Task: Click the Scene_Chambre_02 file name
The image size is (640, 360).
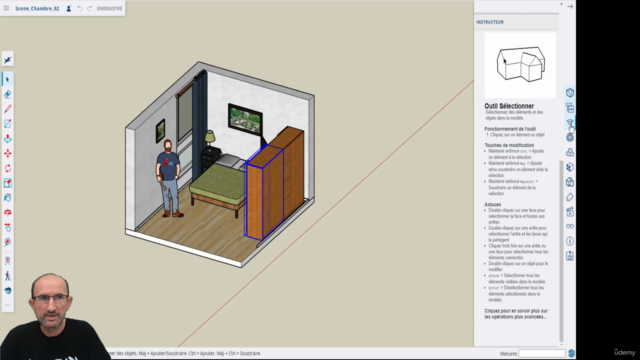Action: coord(37,8)
